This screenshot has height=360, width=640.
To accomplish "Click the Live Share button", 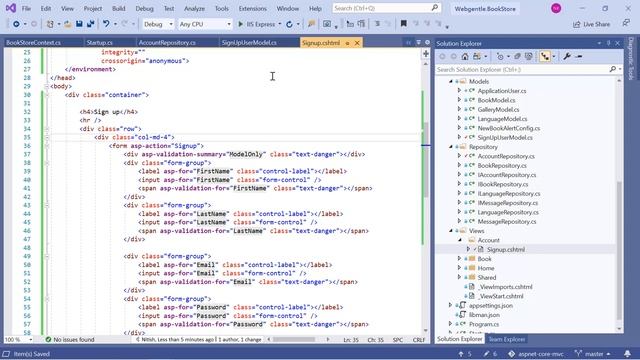I will pos(591,24).
